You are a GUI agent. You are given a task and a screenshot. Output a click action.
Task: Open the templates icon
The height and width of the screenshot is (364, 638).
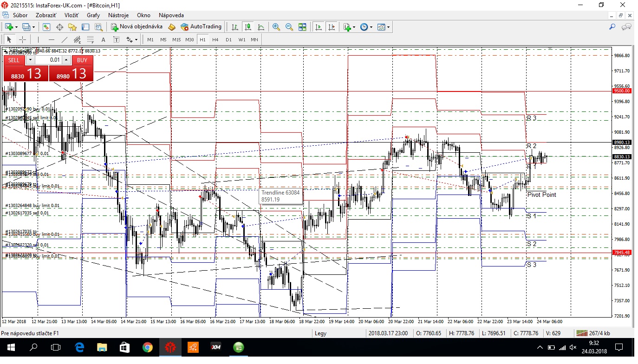click(x=381, y=27)
